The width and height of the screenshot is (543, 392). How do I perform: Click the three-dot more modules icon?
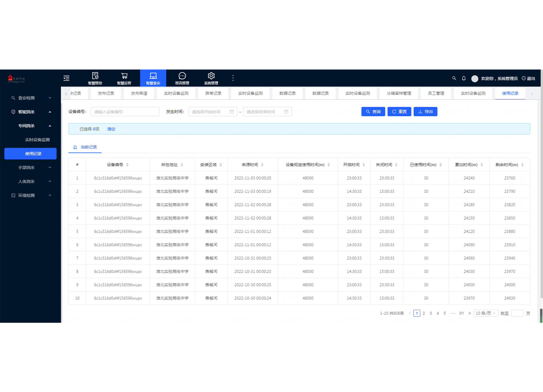click(233, 78)
